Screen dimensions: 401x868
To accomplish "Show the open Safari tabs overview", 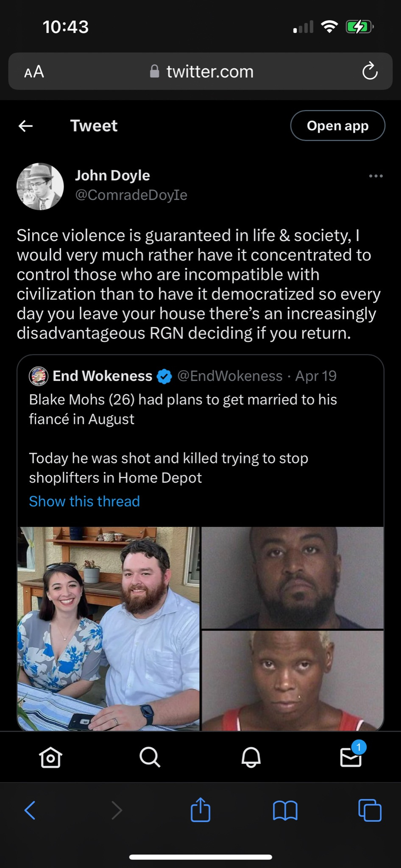I will tap(370, 810).
